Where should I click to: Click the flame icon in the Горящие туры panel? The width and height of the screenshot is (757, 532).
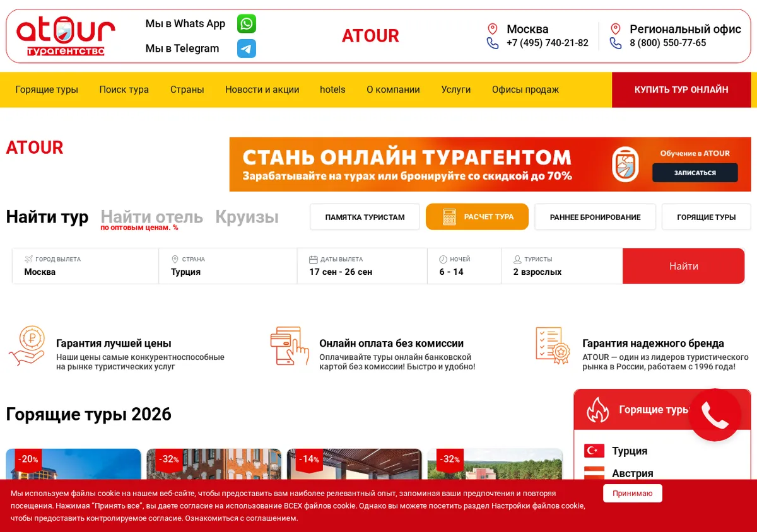click(598, 410)
